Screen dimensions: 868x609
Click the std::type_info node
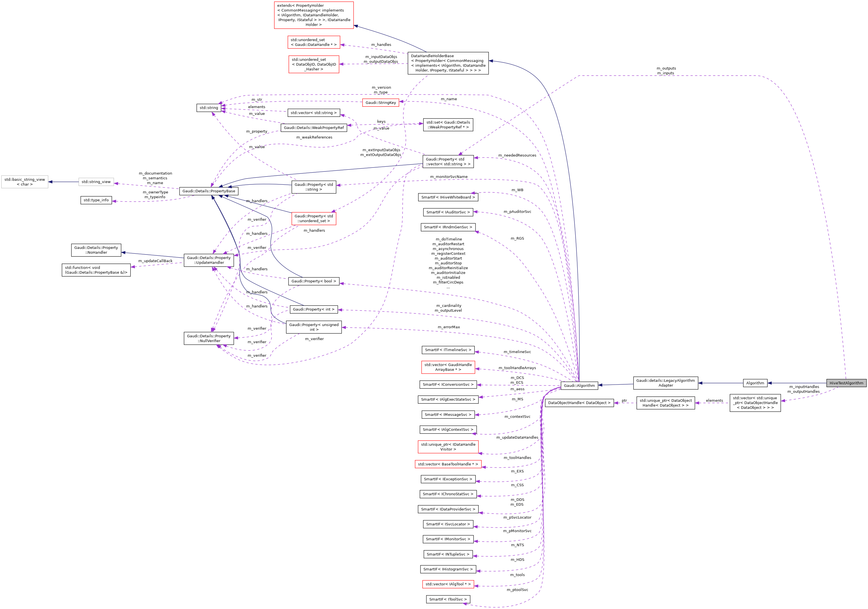pos(96,200)
